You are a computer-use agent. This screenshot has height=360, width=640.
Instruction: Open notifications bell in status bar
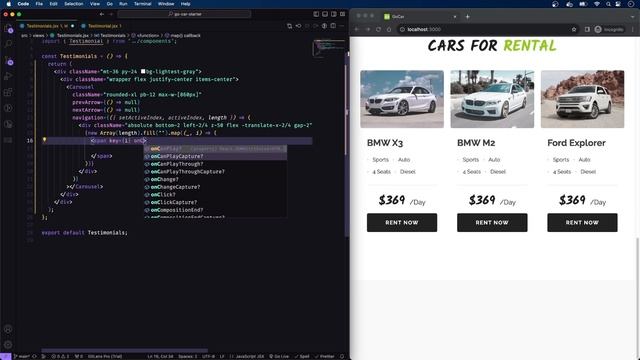coord(342,356)
